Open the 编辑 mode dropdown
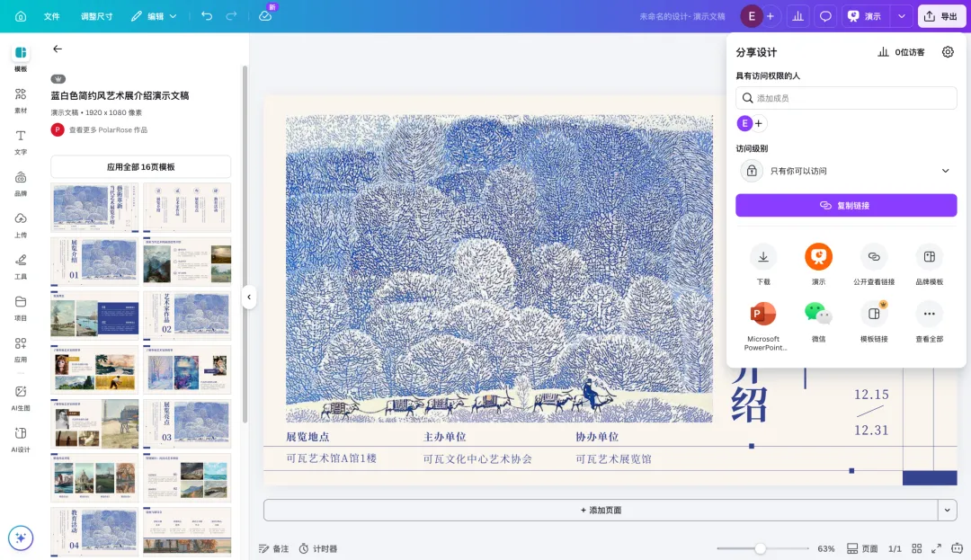Image resolution: width=971 pixels, height=560 pixels. point(154,16)
